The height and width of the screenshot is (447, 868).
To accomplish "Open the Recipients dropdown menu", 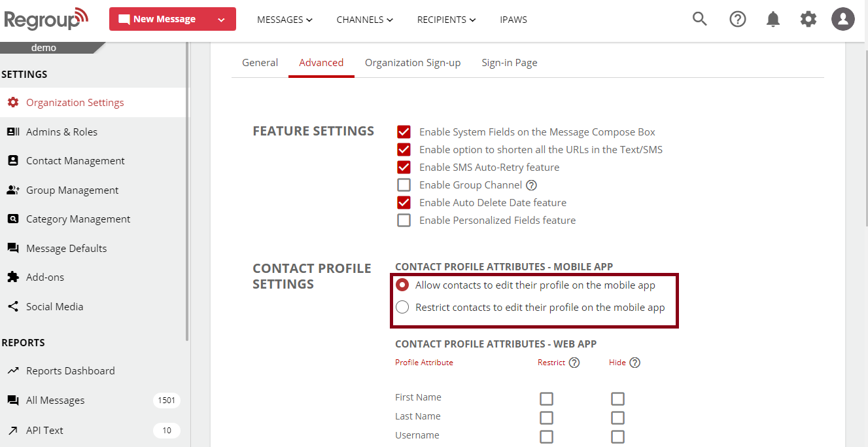I will [x=446, y=20].
